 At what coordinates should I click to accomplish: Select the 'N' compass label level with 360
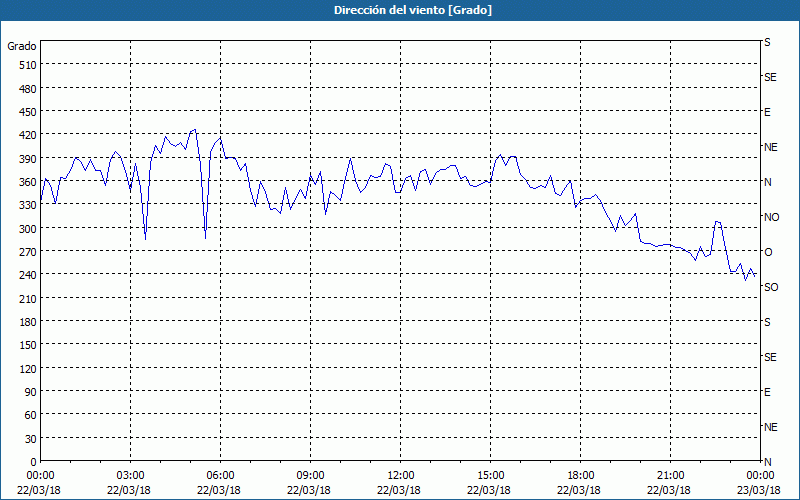coord(767,182)
